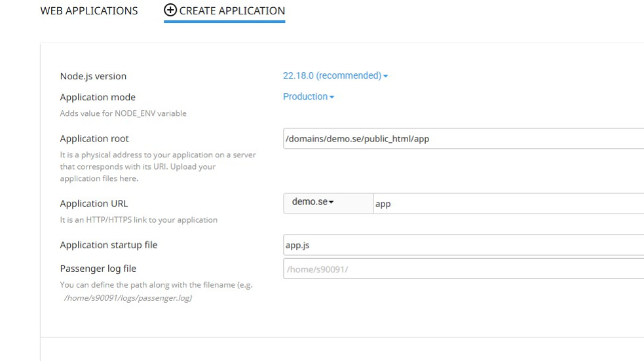Screen dimensions: 644x361
Task: Click the "Application startup file" label
Action: [109, 245]
